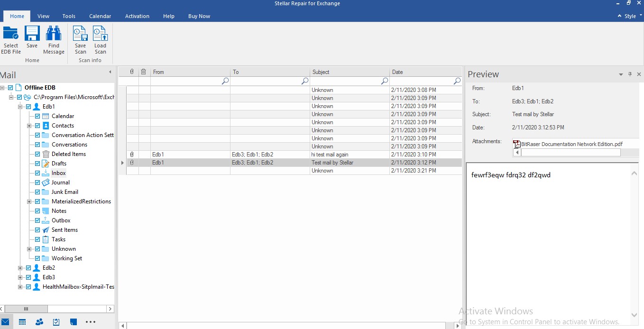Image resolution: width=644 pixels, height=329 pixels.
Task: Open the Buy Now tab
Action: pyautogui.click(x=199, y=16)
